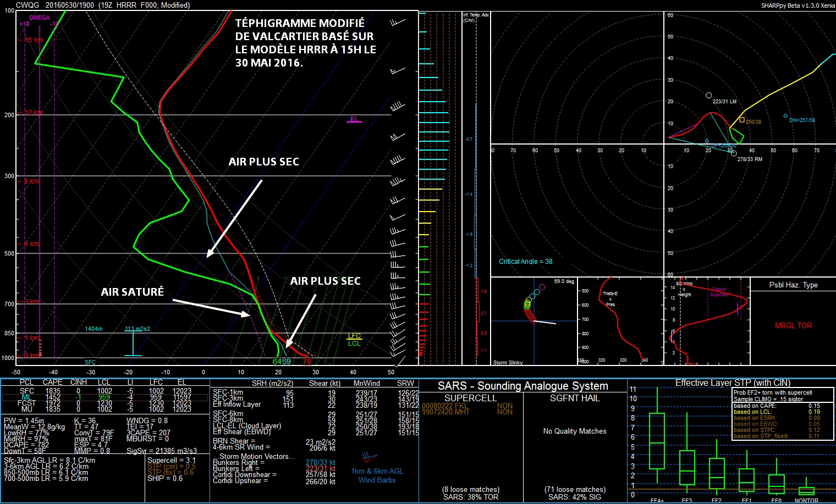836x504 pixels.
Task: Open the Theta-E vs Pres inset
Action: coord(620,321)
